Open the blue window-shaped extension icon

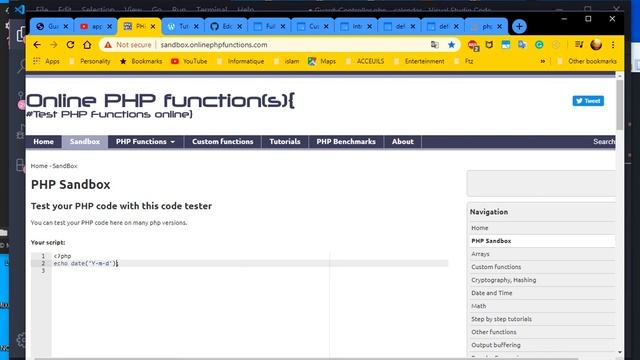(506, 45)
